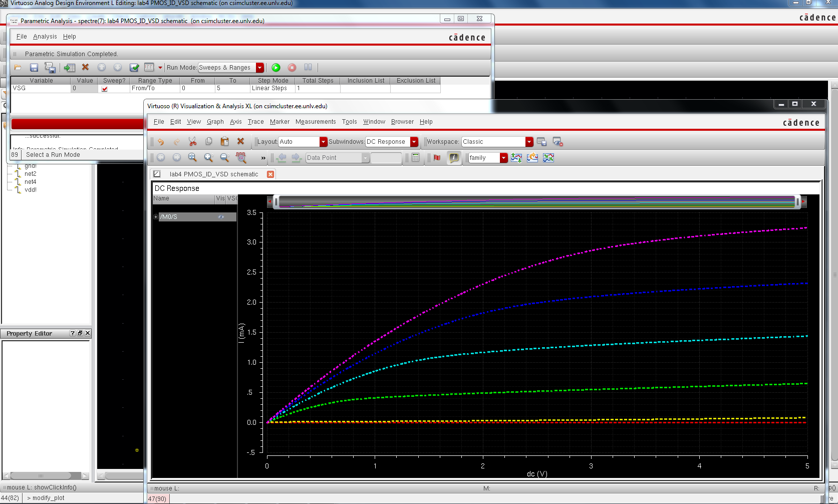The image size is (838, 504).
Task: Copy icon in Visualization toolbar
Action: (209, 142)
